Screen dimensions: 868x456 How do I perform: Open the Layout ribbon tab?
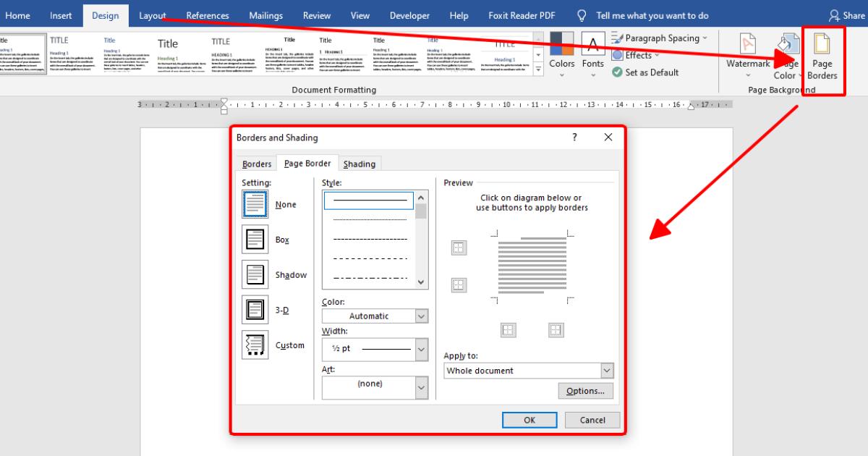pyautogui.click(x=152, y=15)
